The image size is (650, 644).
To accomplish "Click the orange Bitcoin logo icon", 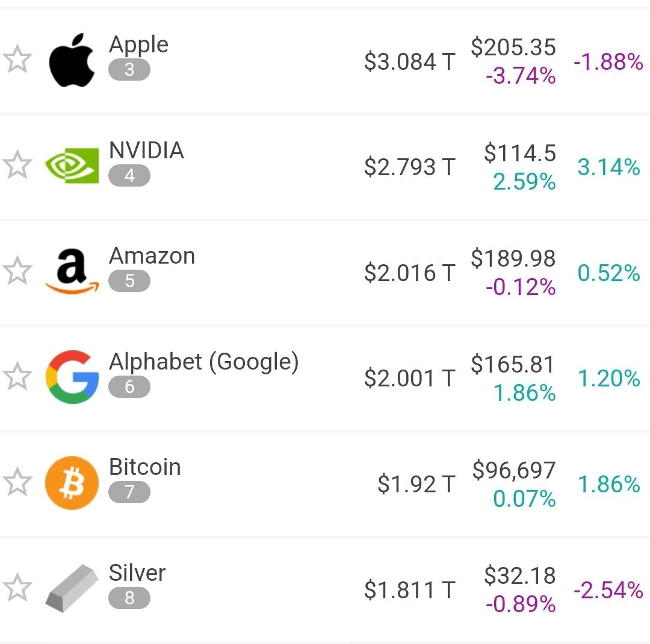I will tap(72, 483).
